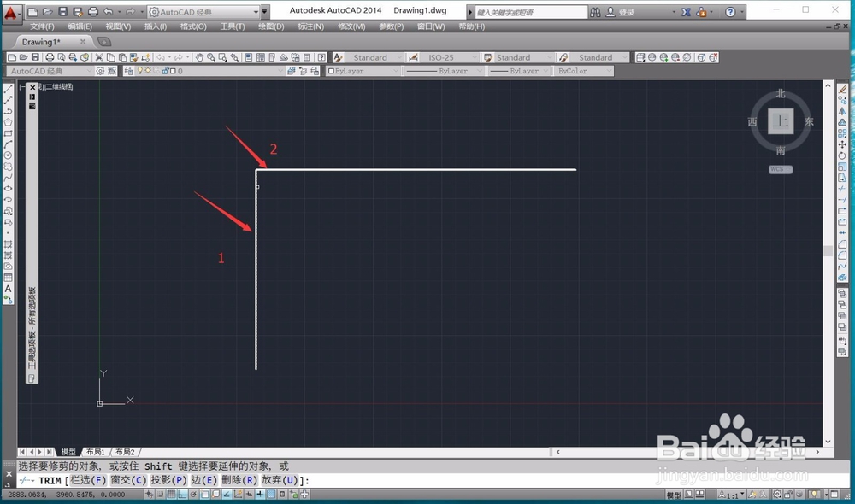Click the Autodesk Exchange X icon
This screenshot has height=504, width=855.
686,12
